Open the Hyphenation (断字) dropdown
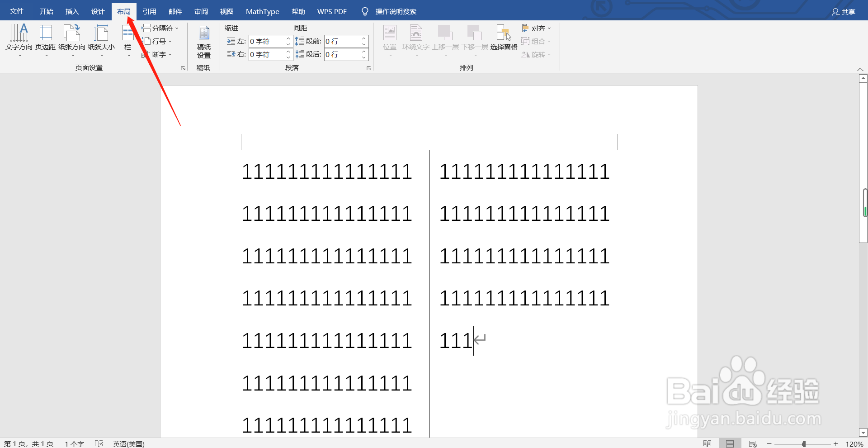 click(157, 54)
